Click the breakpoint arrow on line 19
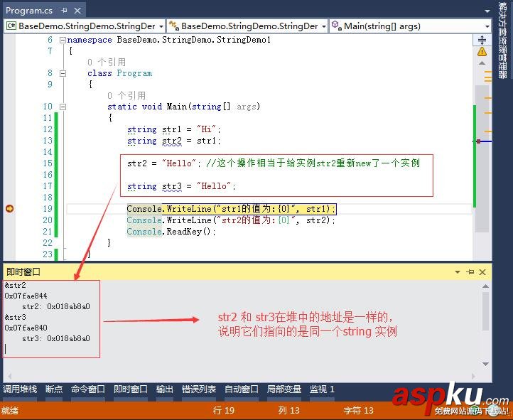 pyautogui.click(x=9, y=208)
